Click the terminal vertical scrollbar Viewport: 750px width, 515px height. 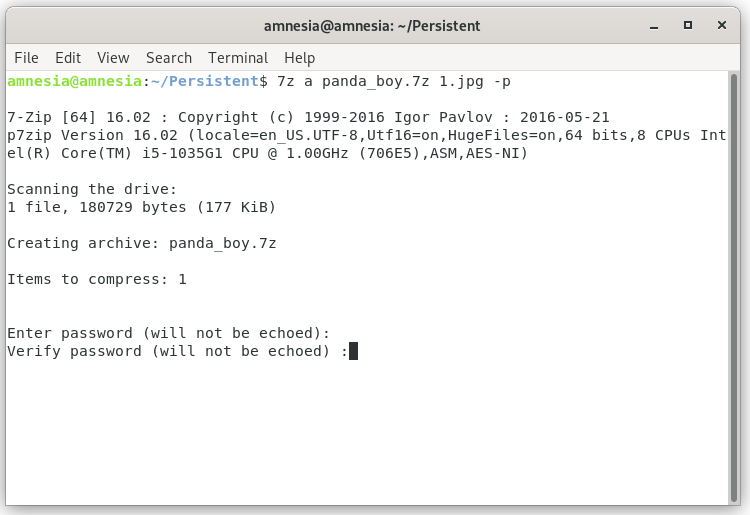point(734,287)
